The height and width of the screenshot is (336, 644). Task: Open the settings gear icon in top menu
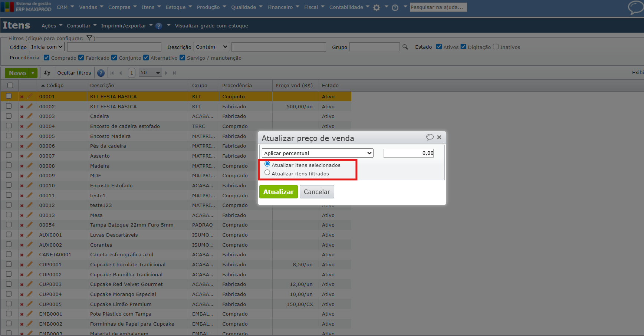(377, 8)
